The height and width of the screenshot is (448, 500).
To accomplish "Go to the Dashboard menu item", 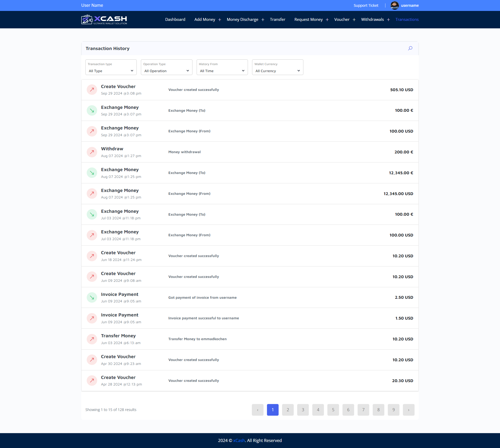I will 175,20.
